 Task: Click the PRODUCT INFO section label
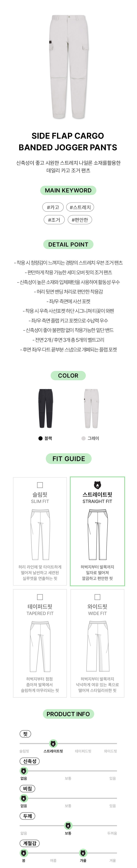tap(68, 714)
